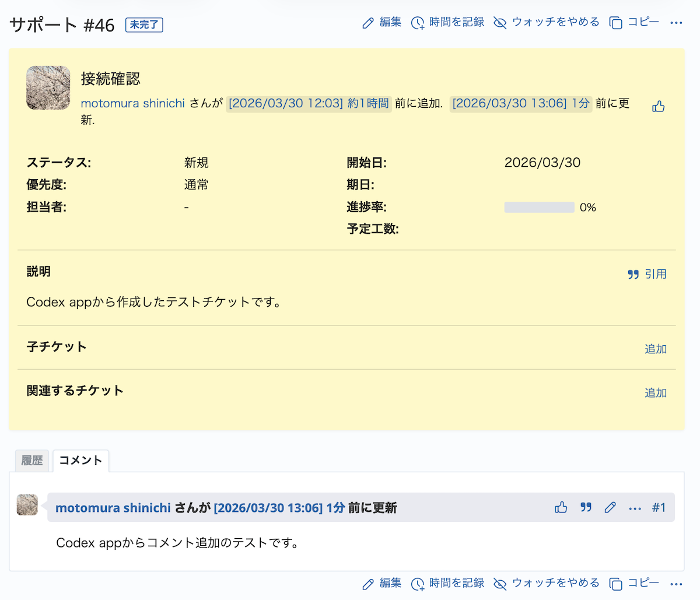This screenshot has height=600, width=700.
Task: Switch to the 履歴 tab
Action: click(32, 461)
